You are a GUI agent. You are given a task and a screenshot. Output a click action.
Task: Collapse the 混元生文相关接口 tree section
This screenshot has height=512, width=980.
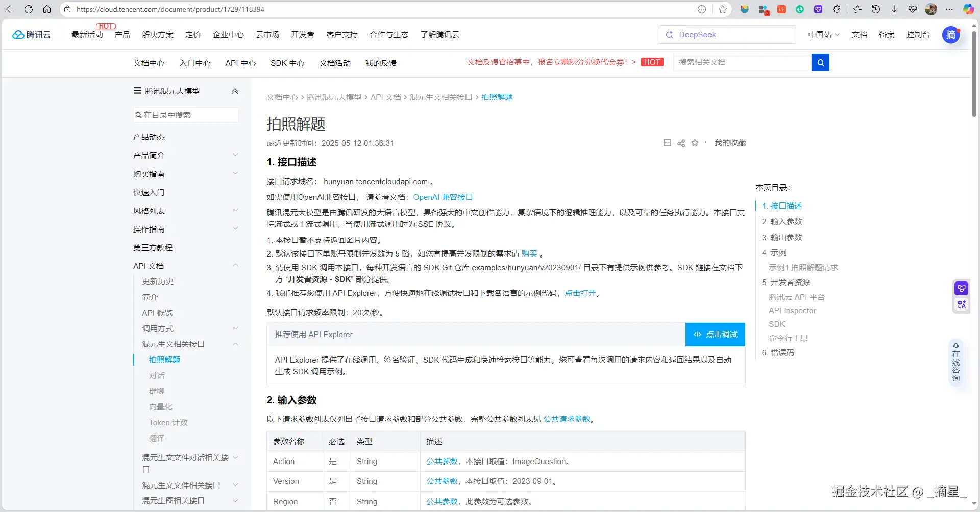(x=235, y=344)
